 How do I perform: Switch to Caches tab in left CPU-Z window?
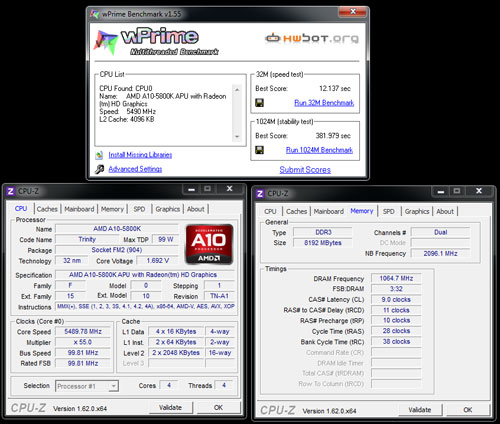click(47, 209)
